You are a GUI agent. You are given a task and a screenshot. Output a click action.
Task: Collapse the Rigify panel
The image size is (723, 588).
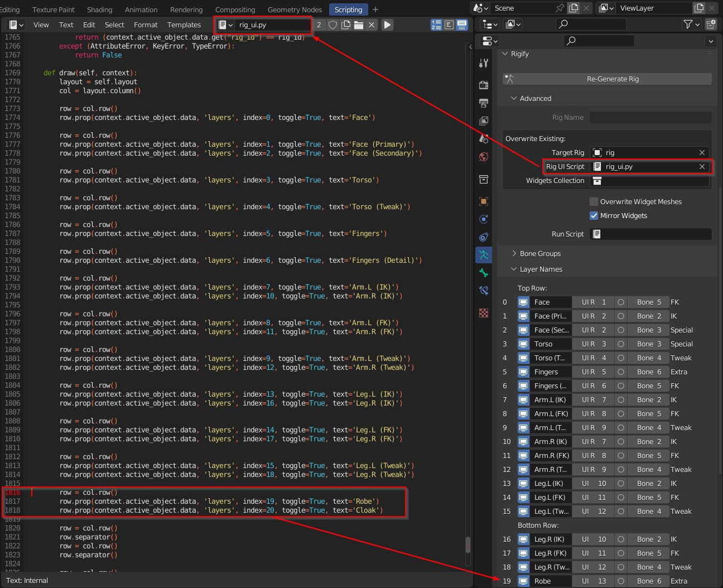[x=505, y=54]
